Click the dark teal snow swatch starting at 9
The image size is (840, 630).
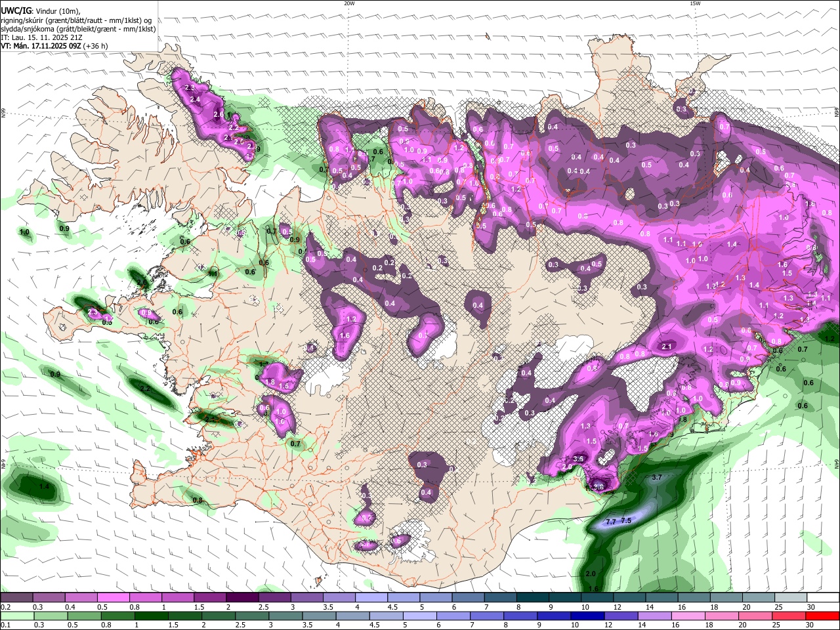tap(565, 597)
